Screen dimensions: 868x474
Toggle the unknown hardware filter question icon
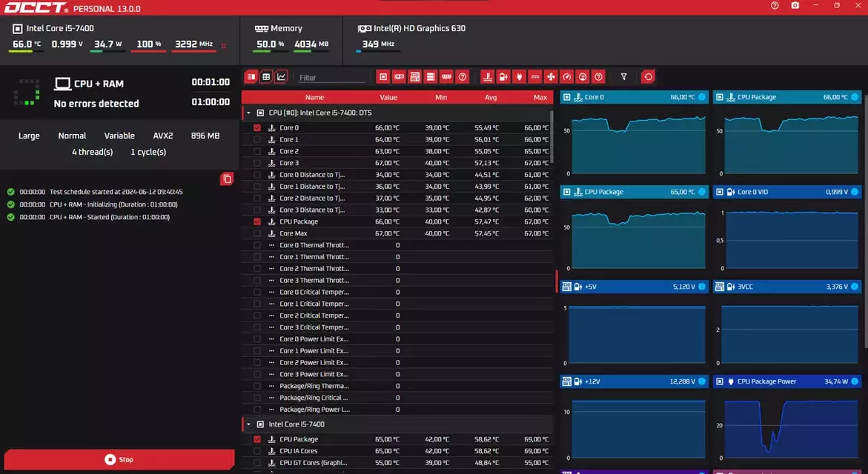coord(463,77)
